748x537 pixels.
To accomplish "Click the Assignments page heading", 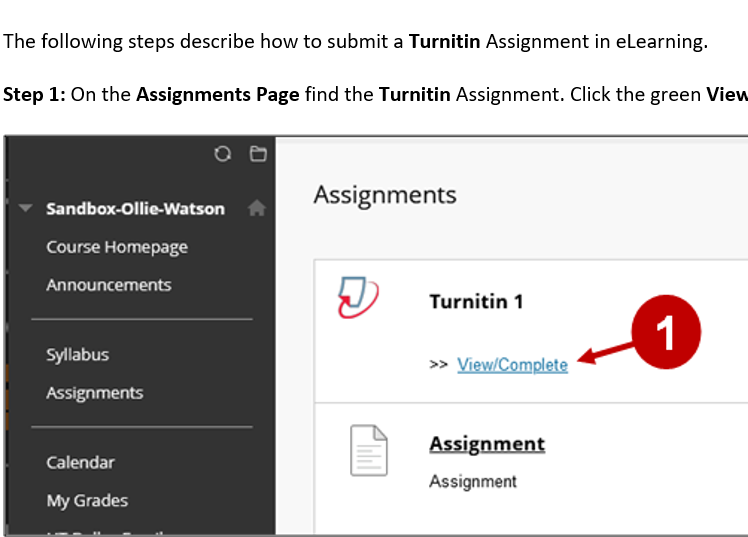I will click(x=385, y=194).
